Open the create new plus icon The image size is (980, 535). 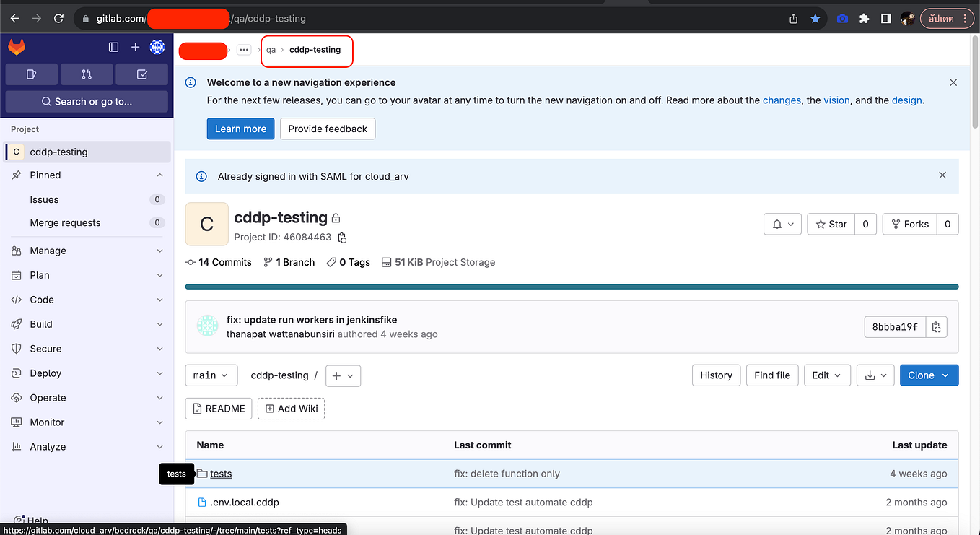pos(135,47)
